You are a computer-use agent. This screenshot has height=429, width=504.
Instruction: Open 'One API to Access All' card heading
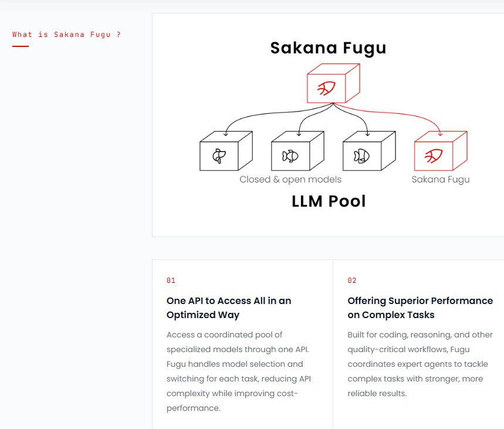coord(229,308)
